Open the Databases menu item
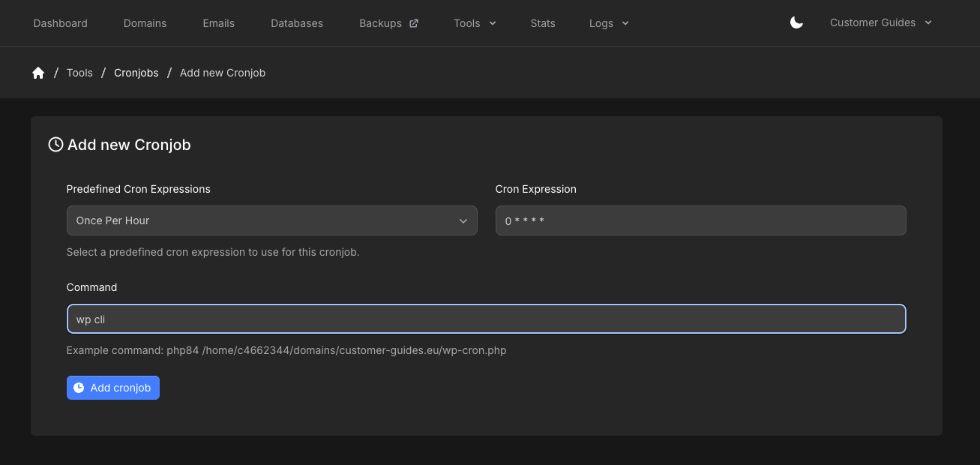Image resolution: width=980 pixels, height=465 pixels. pos(297,23)
